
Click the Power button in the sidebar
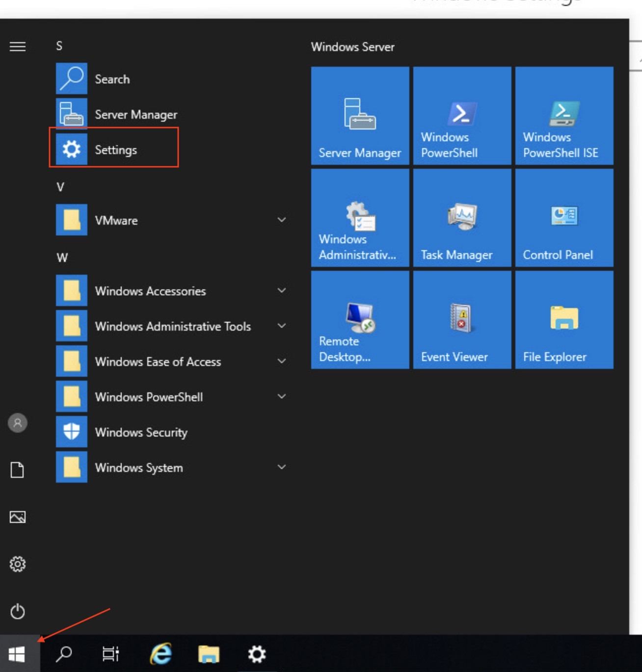(18, 612)
